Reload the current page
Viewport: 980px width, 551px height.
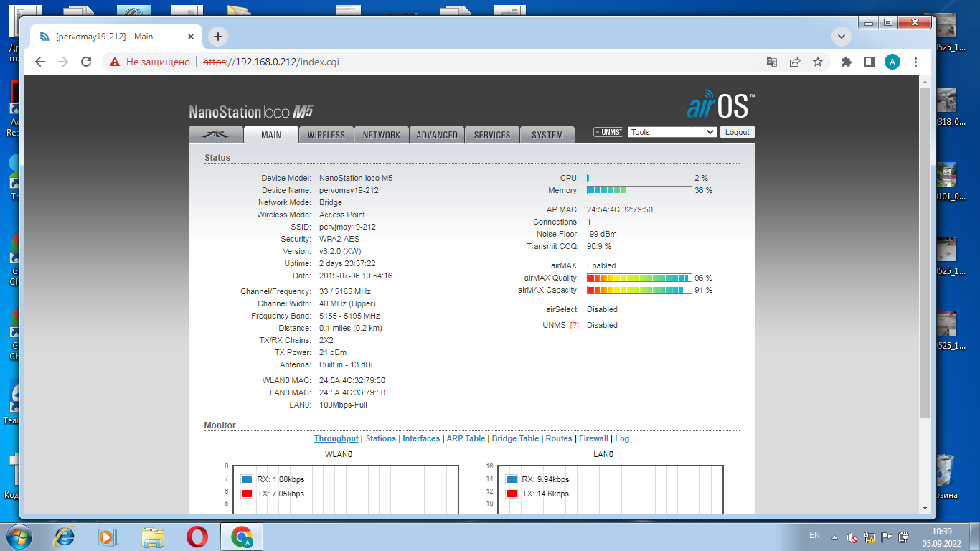(86, 62)
